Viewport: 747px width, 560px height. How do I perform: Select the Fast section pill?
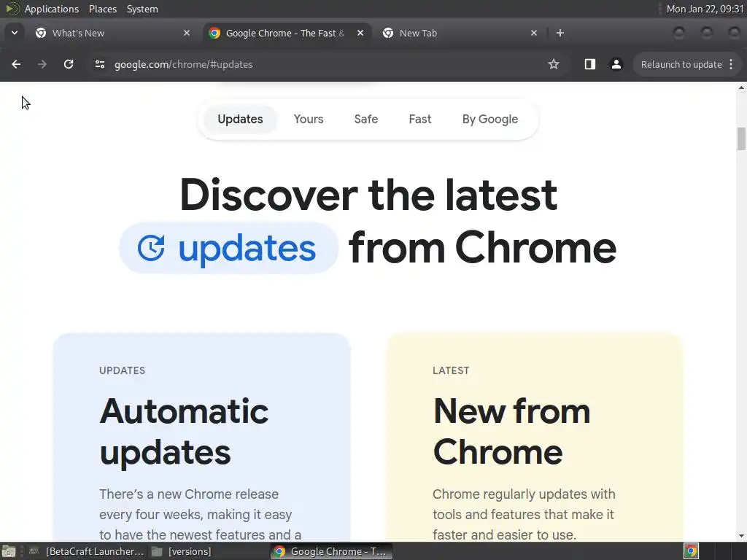[419, 119]
